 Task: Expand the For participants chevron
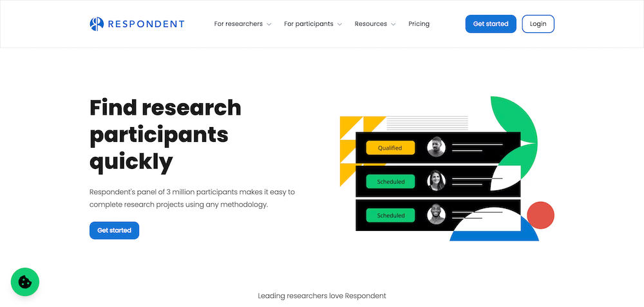(x=339, y=25)
